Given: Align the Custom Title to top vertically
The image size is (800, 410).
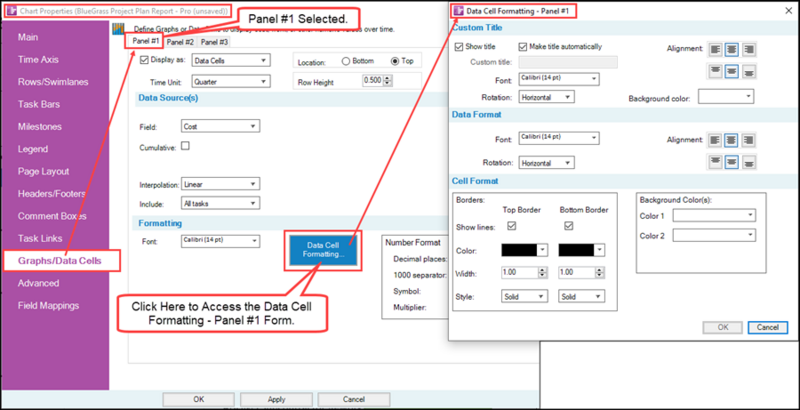Looking at the screenshot, I should (715, 72).
